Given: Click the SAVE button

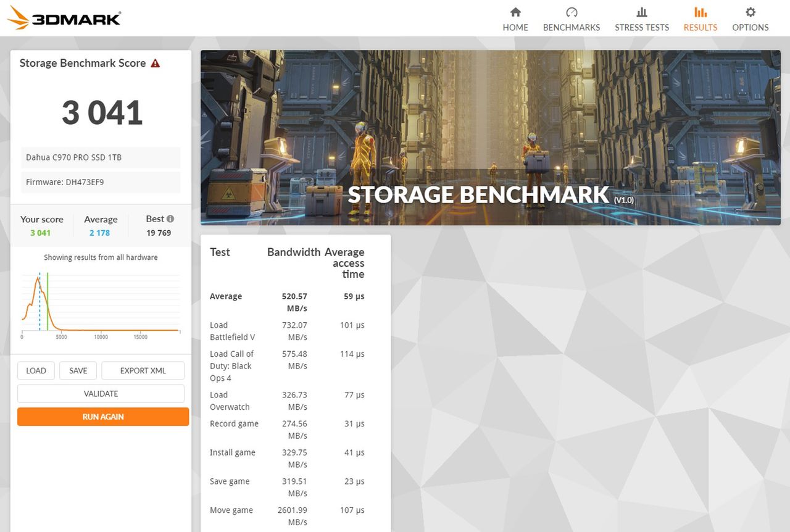Looking at the screenshot, I should click(x=78, y=370).
